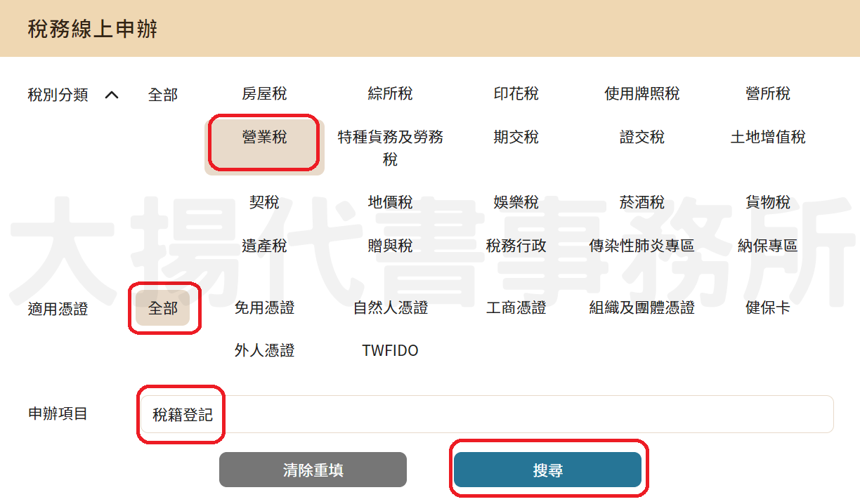Image resolution: width=860 pixels, height=504 pixels.
Task: Select the 遺產稅 category
Action: click(264, 246)
